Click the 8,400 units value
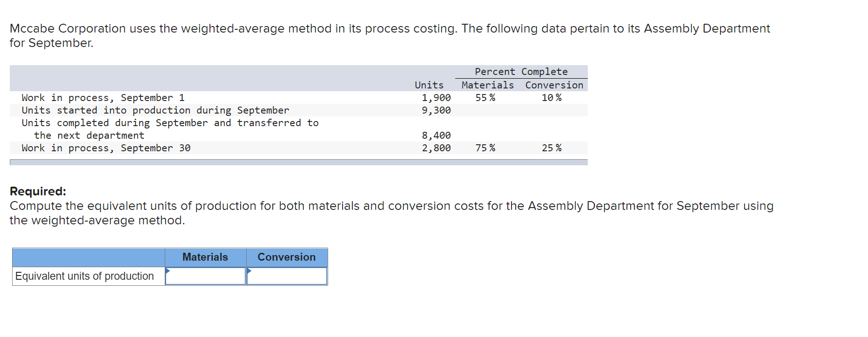 (436, 135)
